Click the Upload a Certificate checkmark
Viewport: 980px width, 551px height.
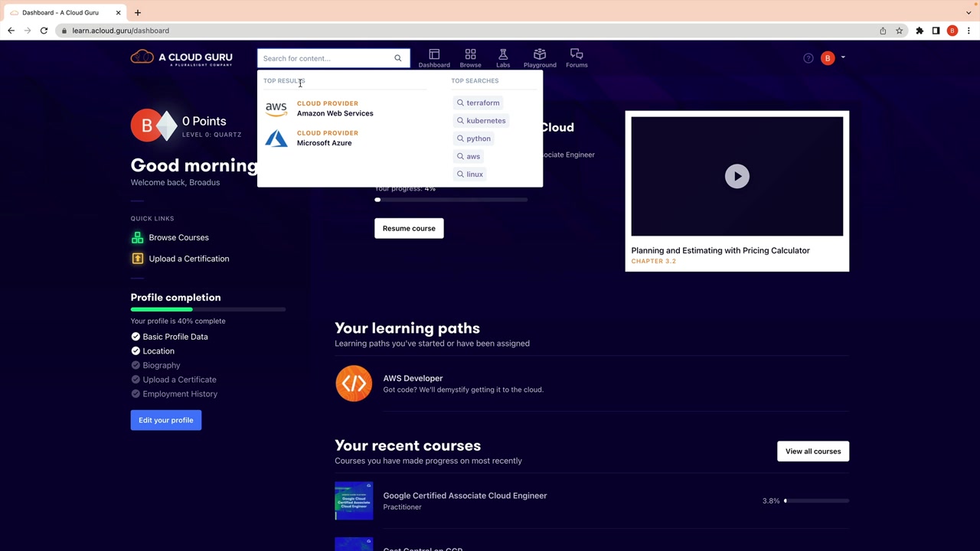[136, 380]
